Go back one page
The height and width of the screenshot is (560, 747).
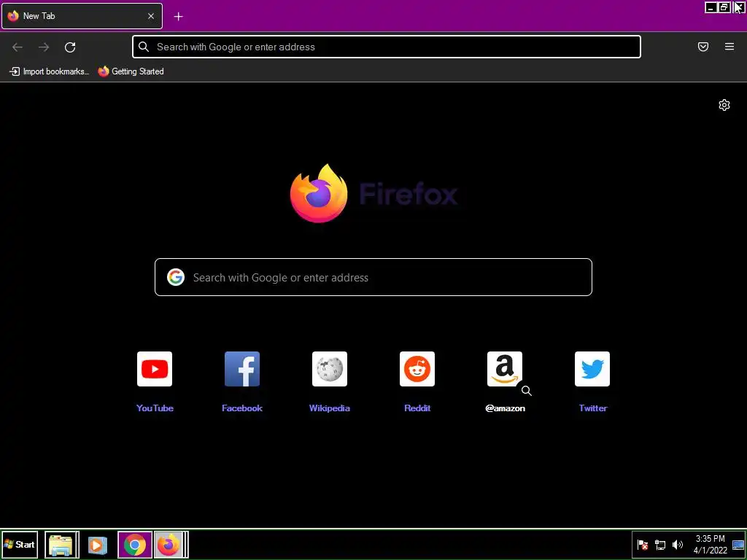[18, 47]
